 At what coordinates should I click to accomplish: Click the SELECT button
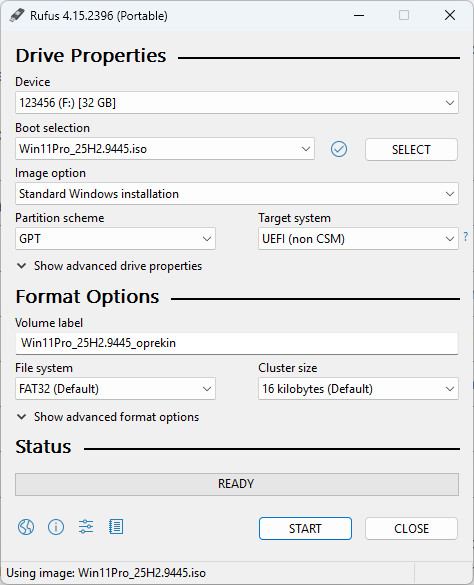(411, 150)
